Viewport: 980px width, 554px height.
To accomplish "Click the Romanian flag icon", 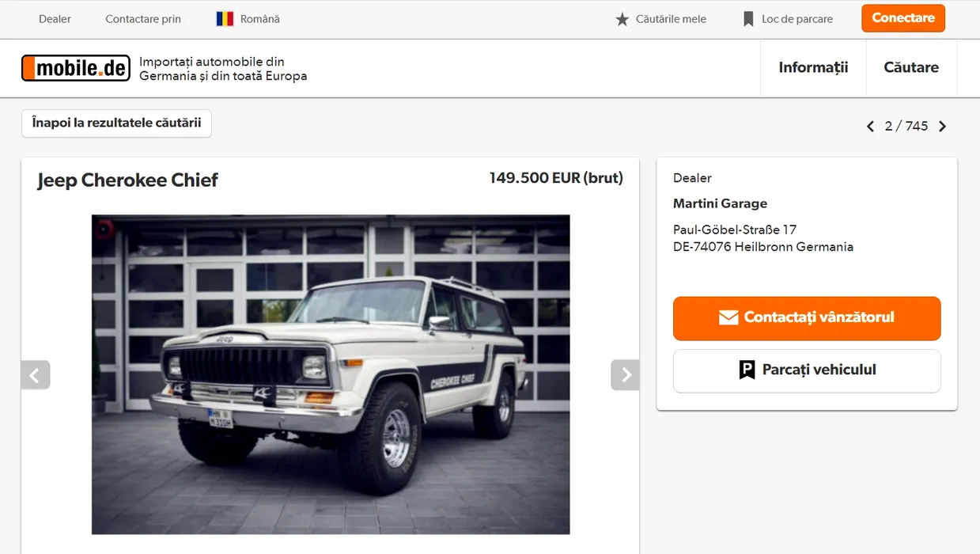I will pos(225,19).
